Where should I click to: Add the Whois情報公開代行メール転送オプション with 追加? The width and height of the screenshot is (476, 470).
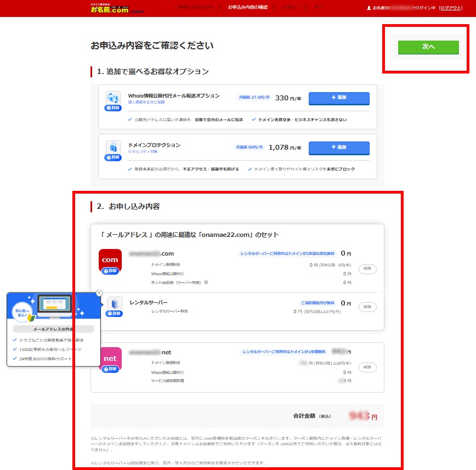(x=338, y=98)
